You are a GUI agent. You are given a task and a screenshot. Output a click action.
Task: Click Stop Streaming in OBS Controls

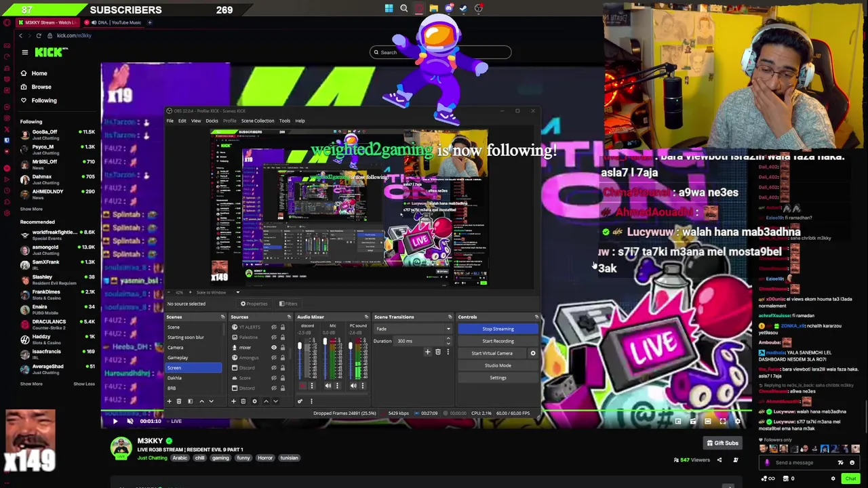(498, 329)
